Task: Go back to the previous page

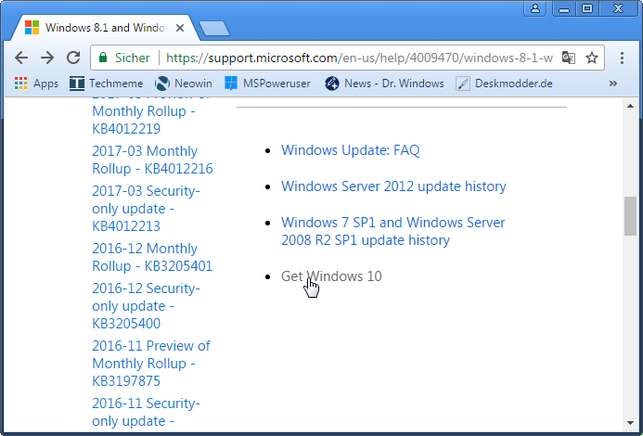Action: 21,58
